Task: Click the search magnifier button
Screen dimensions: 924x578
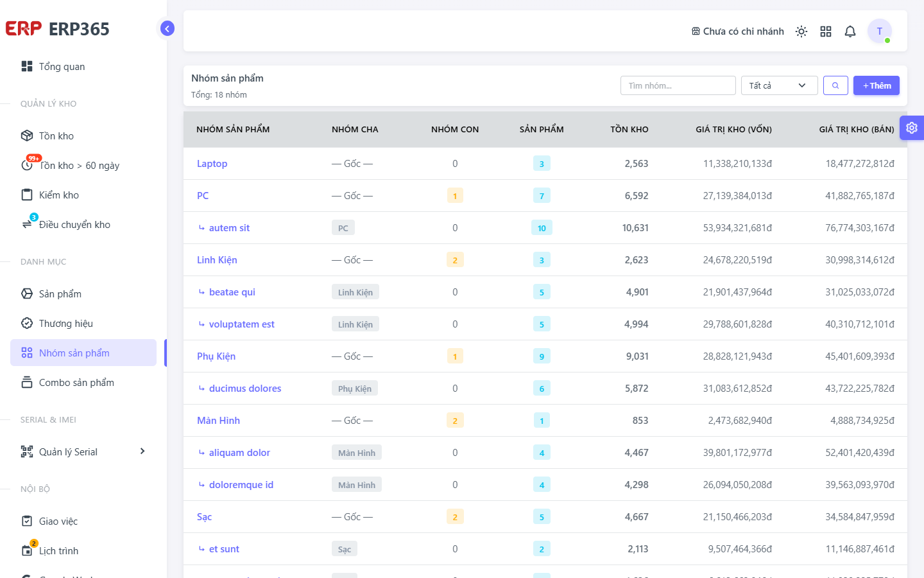Action: coord(835,85)
